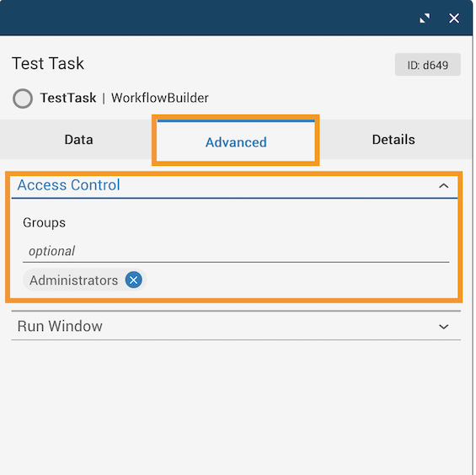Image resolution: width=476 pixels, height=475 pixels.
Task: Expand the Run Window section chevron
Action: pos(443,327)
